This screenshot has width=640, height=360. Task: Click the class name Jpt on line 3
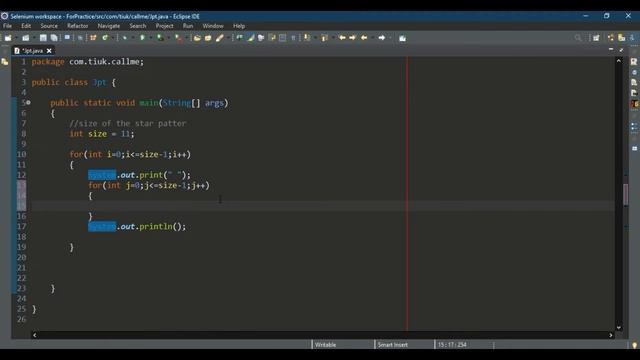99,82
